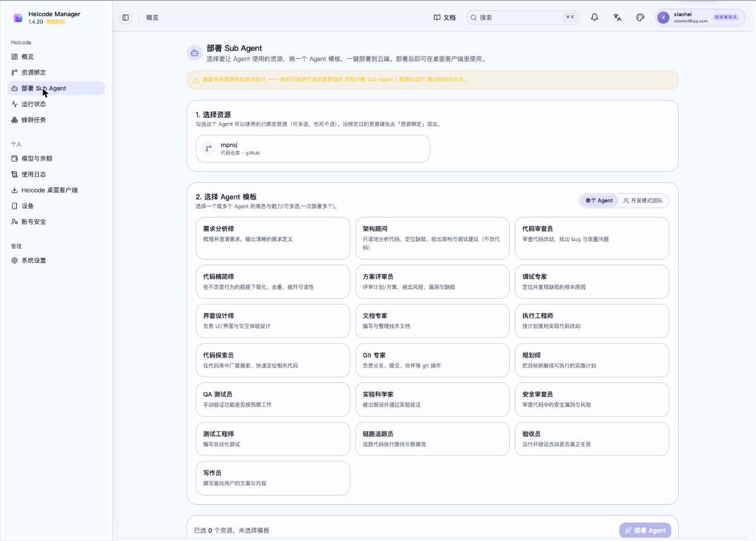Click the download icon for 桌面客户端
The height and width of the screenshot is (541, 756).
point(14,190)
